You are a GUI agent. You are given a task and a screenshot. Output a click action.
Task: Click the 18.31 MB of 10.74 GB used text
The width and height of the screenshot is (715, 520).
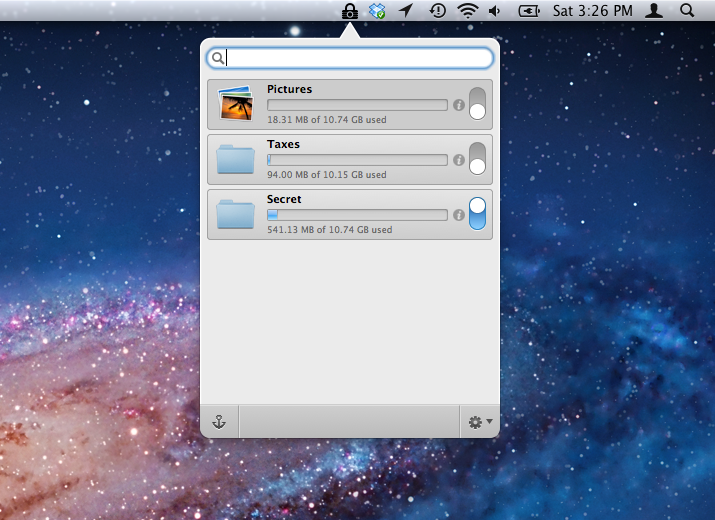coord(326,120)
